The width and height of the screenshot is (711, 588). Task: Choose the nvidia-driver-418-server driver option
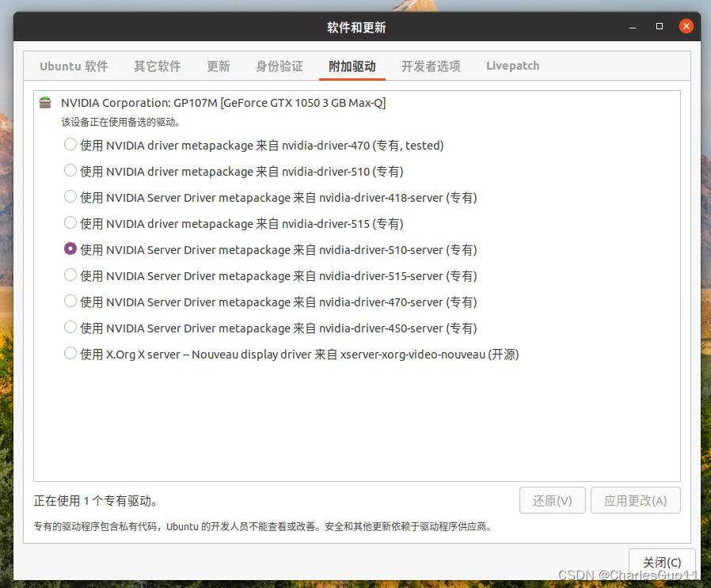pyautogui.click(x=70, y=197)
